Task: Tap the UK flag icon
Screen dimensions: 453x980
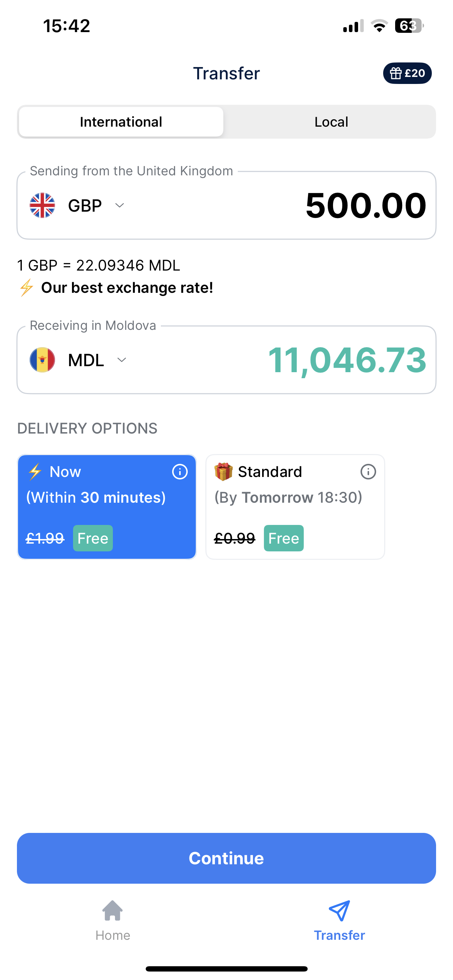Action: 42,205
